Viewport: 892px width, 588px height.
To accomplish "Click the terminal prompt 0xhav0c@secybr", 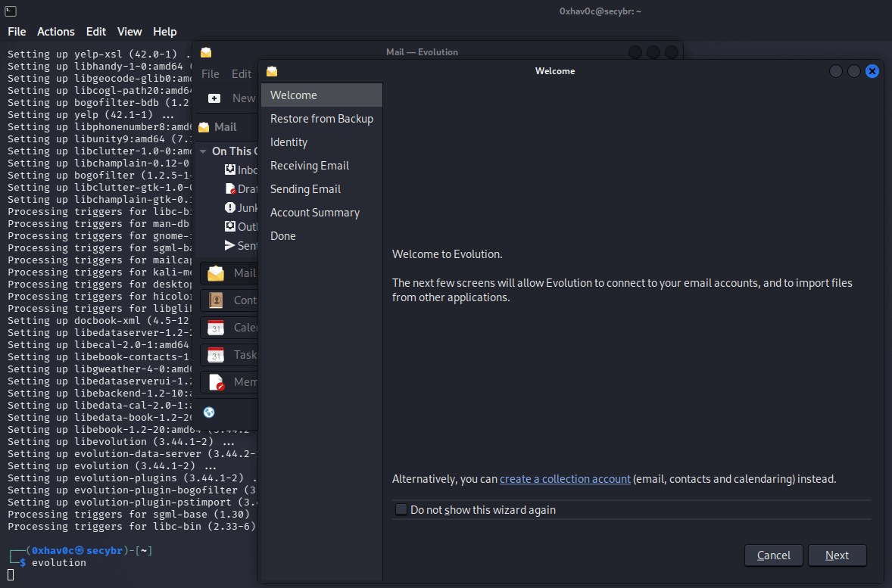I will (x=76, y=550).
